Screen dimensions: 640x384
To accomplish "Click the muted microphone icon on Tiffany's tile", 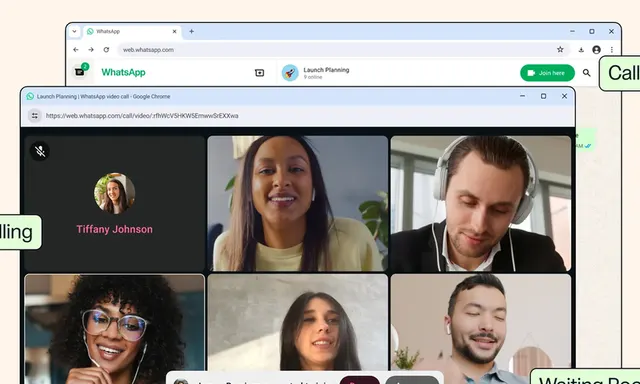I will [x=40, y=151].
